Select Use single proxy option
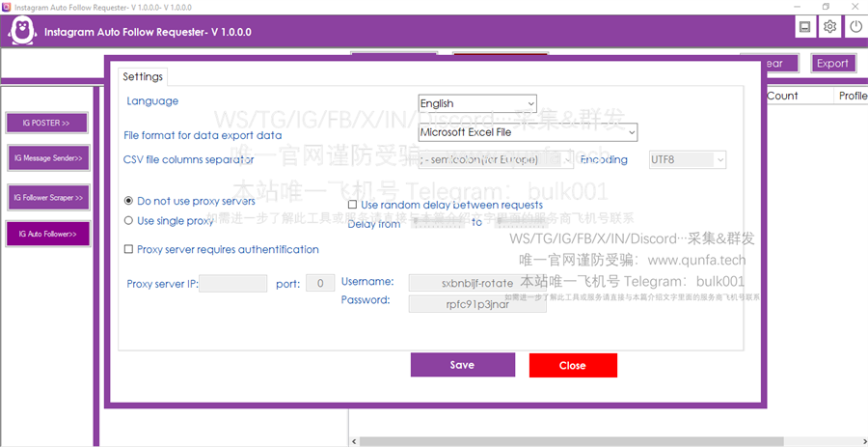Image resolution: width=868 pixels, height=447 pixels. [129, 220]
